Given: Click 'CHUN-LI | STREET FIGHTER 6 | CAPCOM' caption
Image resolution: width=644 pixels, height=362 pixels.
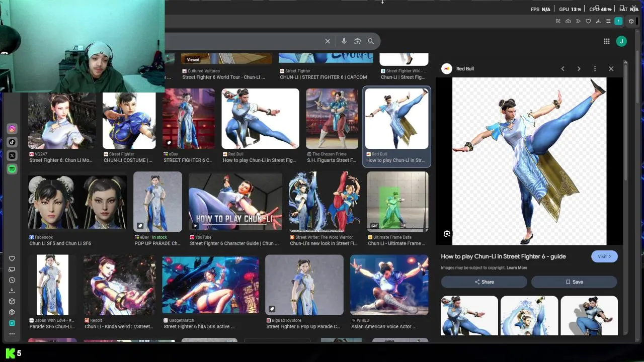Looking at the screenshot, I should click(x=324, y=77).
